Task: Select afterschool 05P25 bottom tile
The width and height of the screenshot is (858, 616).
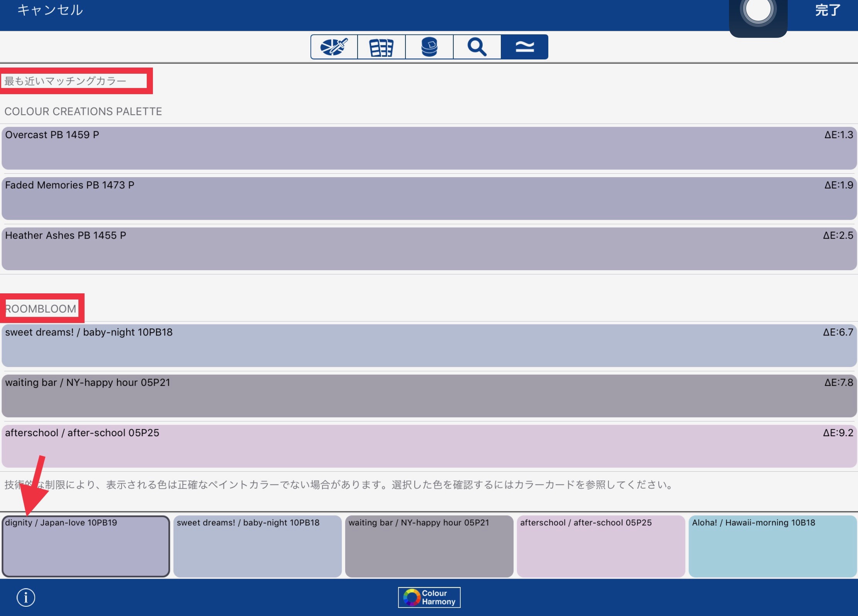Action: click(601, 546)
